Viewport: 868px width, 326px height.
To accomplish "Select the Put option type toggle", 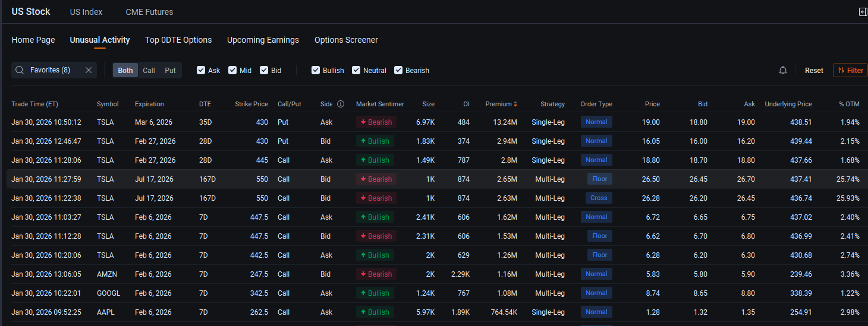I will pyautogui.click(x=170, y=70).
